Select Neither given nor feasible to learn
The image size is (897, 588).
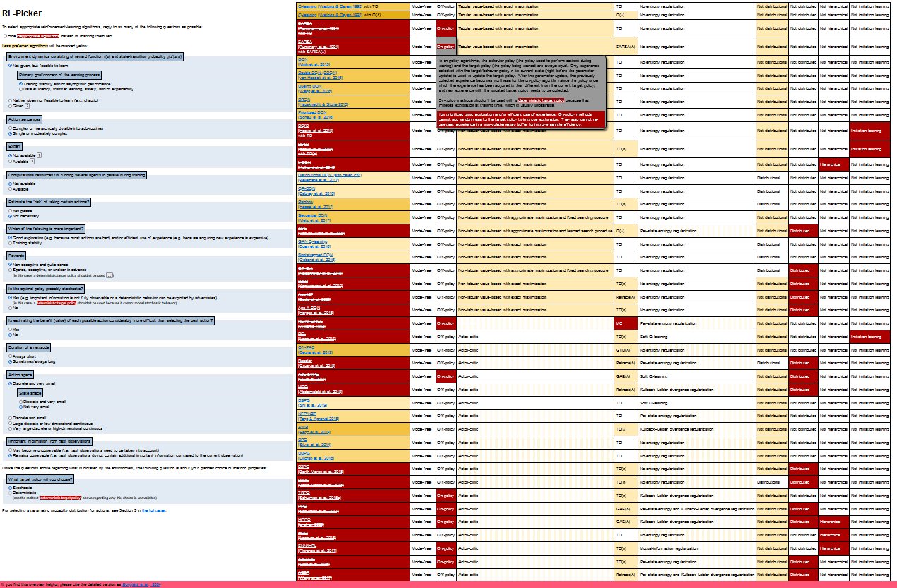[x=10, y=100]
